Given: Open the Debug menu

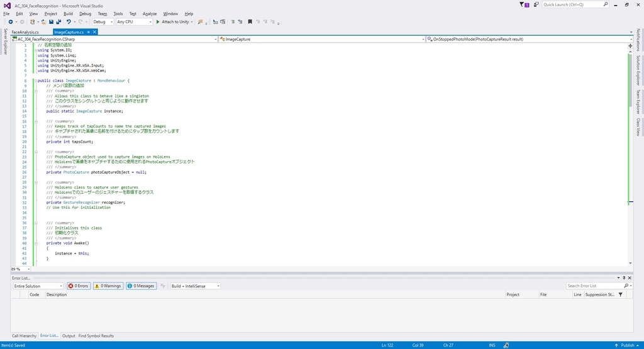Looking at the screenshot, I should [x=85, y=14].
